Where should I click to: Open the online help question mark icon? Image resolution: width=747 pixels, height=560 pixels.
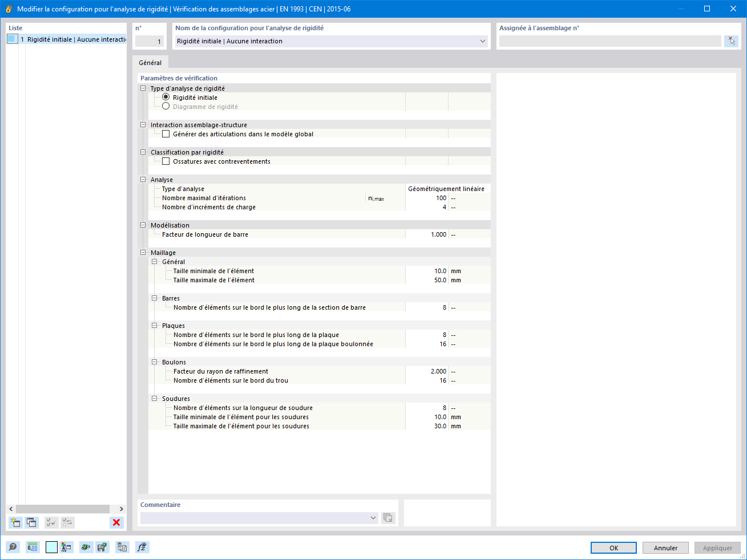coord(13,547)
